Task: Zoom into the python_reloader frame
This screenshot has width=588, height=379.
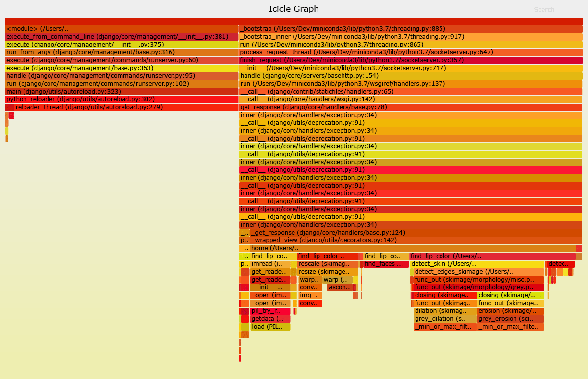Action: point(122,99)
